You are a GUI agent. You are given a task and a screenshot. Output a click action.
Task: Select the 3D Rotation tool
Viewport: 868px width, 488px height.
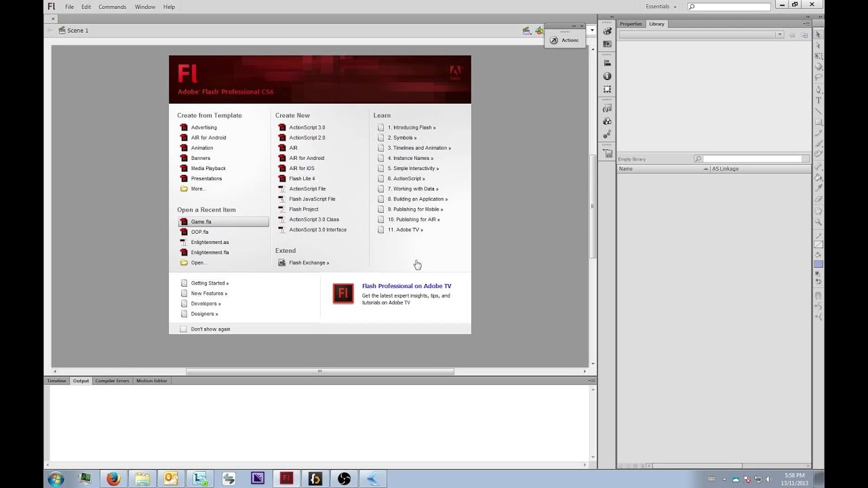pyautogui.click(x=818, y=66)
